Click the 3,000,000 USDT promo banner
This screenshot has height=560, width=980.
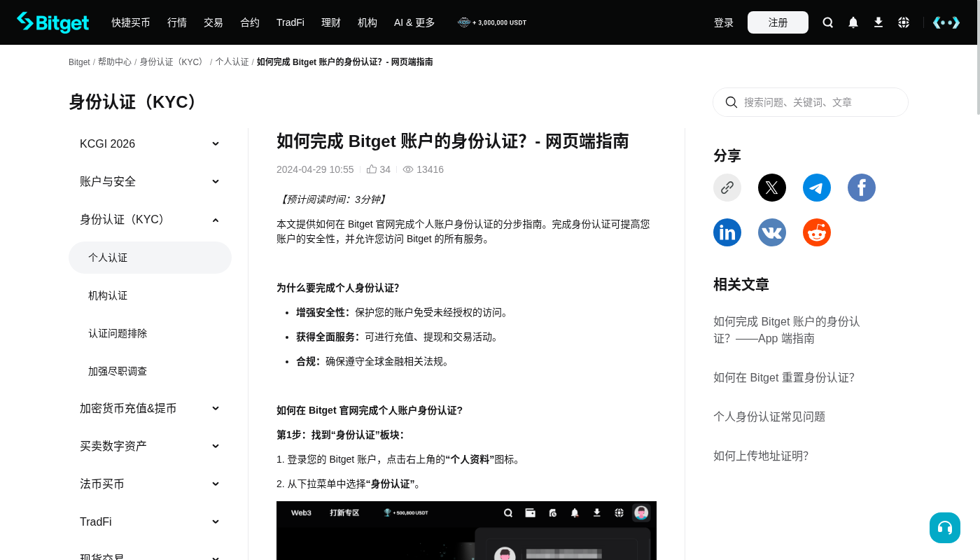click(492, 22)
